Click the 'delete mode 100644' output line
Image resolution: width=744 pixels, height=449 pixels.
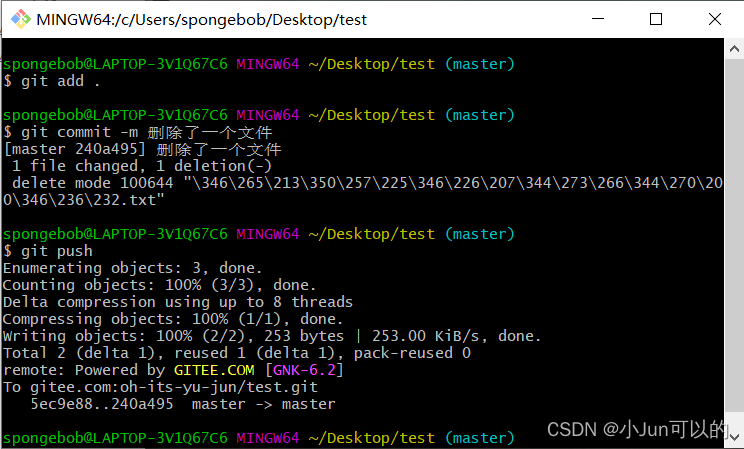point(367,183)
